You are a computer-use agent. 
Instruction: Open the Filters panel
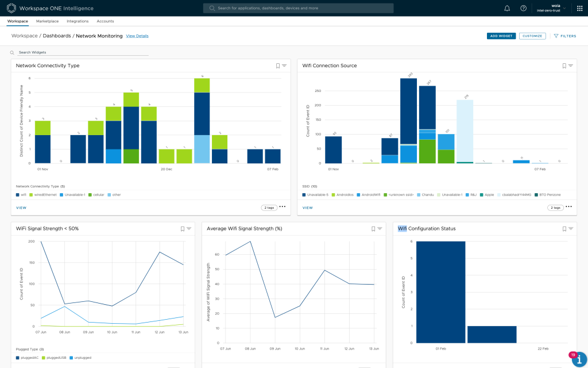pos(564,36)
